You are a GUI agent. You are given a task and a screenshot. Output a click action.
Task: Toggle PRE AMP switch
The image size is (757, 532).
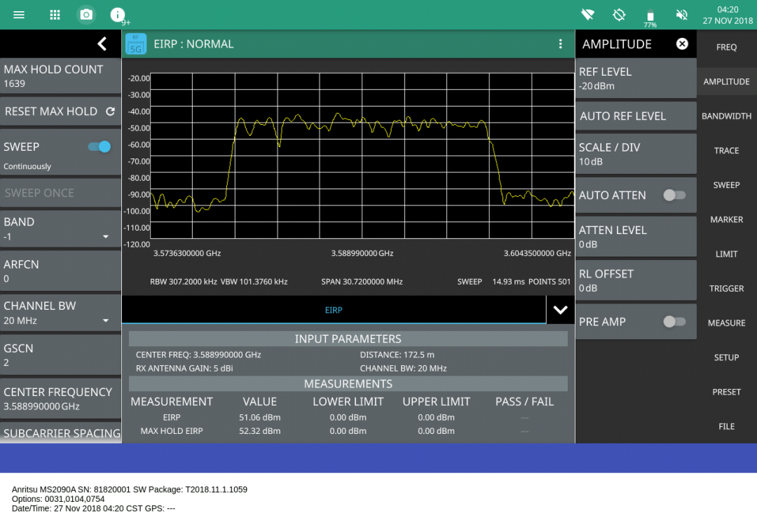coord(674,322)
